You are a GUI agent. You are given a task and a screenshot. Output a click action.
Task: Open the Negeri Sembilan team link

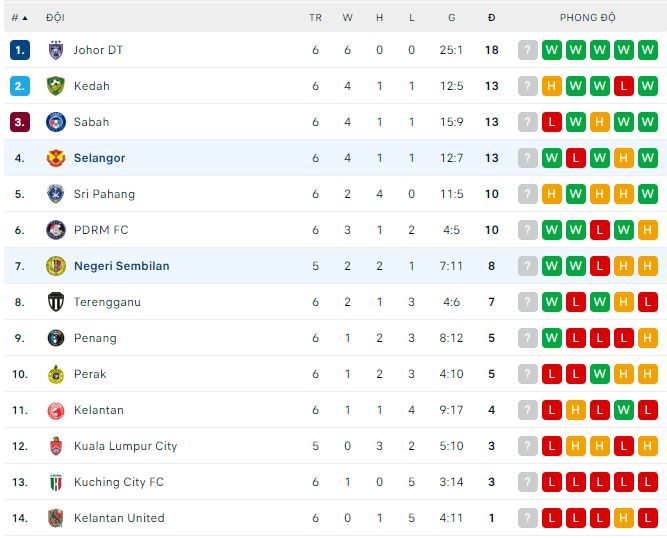[x=121, y=266]
